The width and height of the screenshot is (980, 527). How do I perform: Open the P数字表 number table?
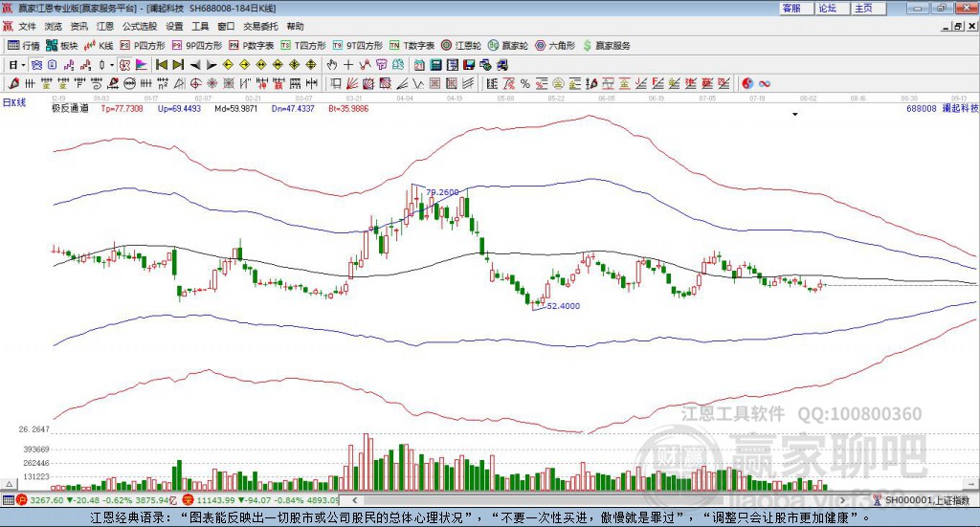(x=252, y=46)
